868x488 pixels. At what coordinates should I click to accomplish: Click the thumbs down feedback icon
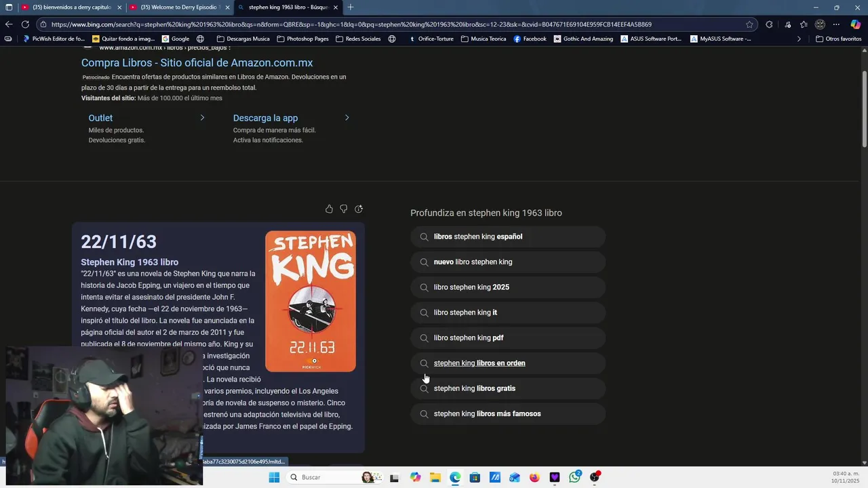coord(344,209)
